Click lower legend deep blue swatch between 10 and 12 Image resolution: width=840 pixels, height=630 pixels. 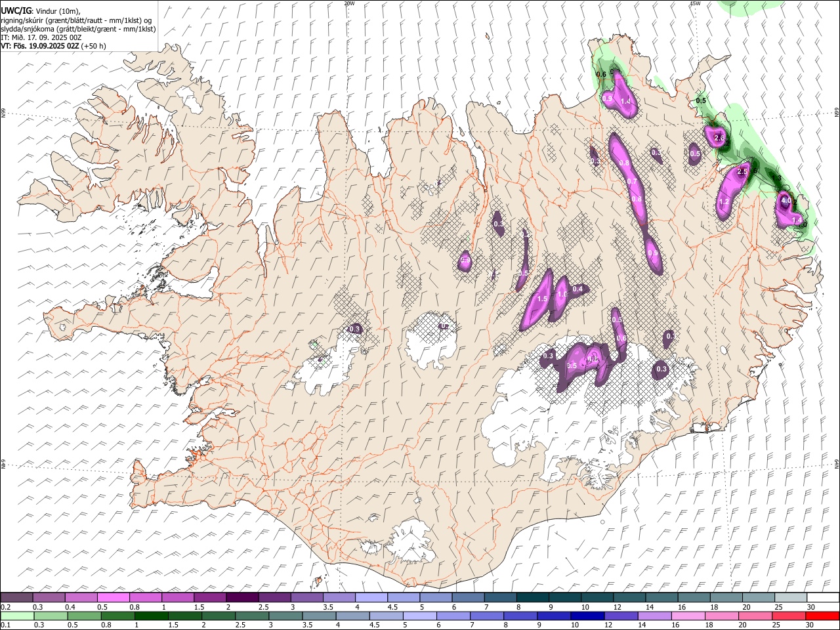[587, 616]
